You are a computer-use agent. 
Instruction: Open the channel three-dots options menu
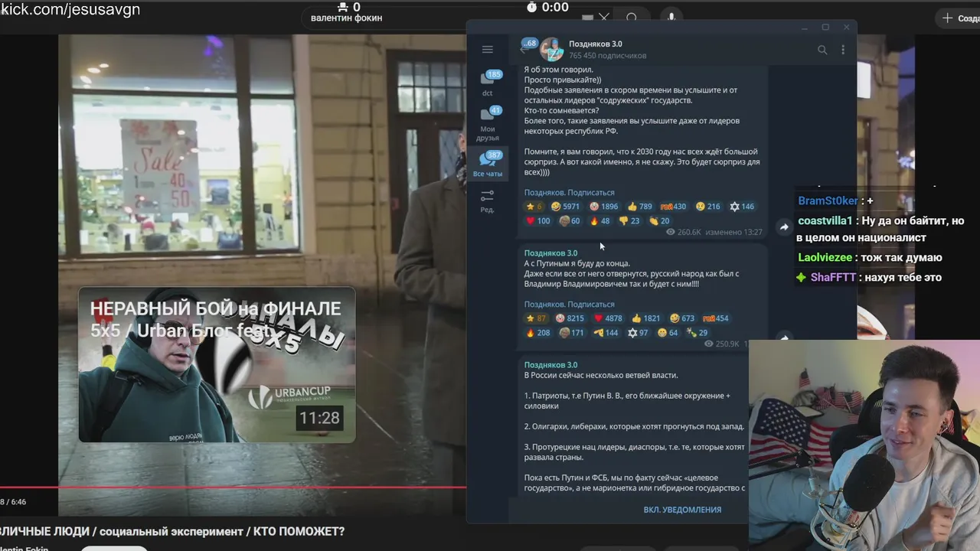[843, 50]
